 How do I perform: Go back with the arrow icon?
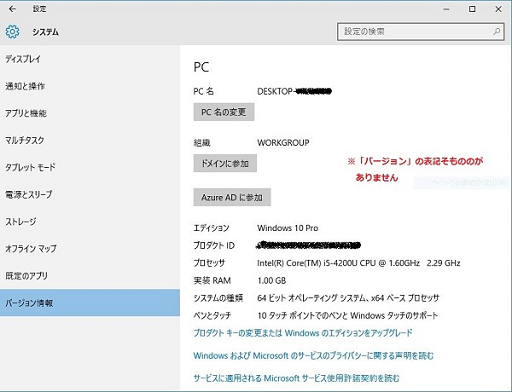point(12,9)
